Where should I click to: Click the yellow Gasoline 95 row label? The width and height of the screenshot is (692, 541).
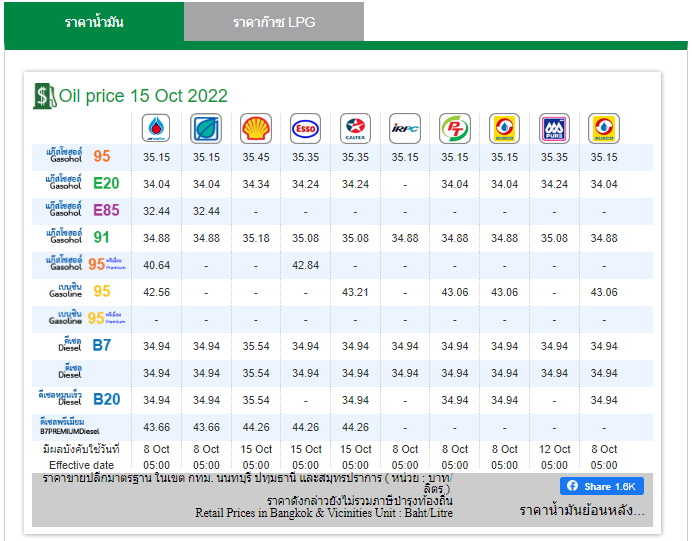click(80, 291)
